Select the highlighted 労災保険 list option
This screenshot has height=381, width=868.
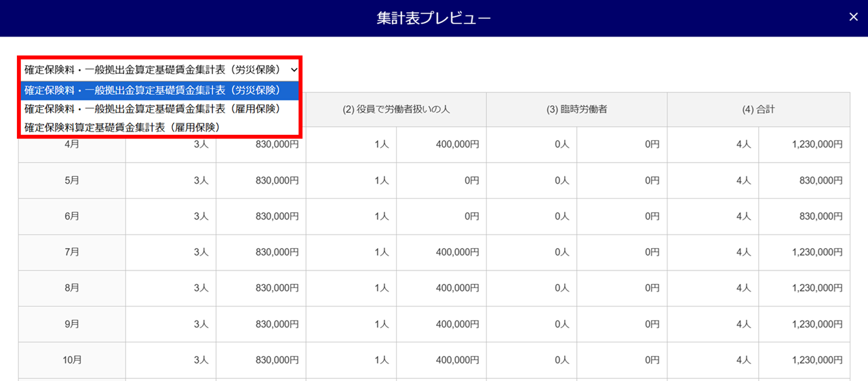pos(160,90)
